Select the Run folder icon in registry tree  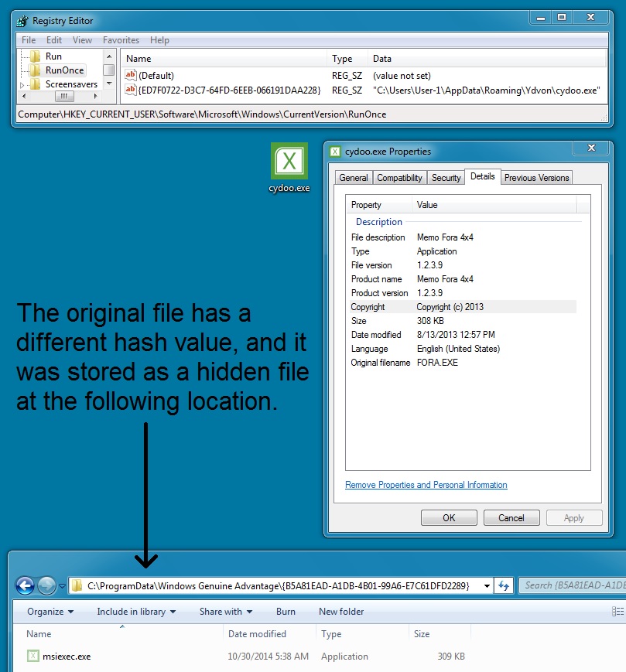click(x=35, y=56)
